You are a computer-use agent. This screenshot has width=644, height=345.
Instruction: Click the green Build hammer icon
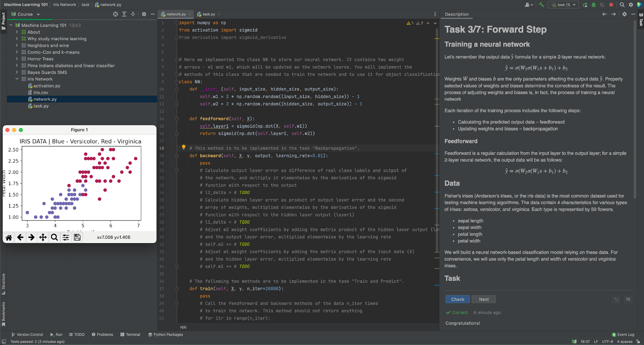tap(541, 5)
